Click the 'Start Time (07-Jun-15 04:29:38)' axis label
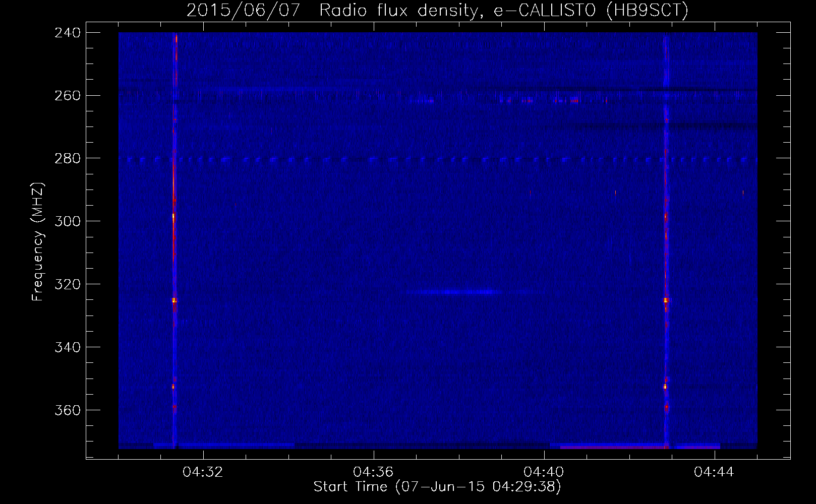This screenshot has width=816, height=504. [437, 486]
